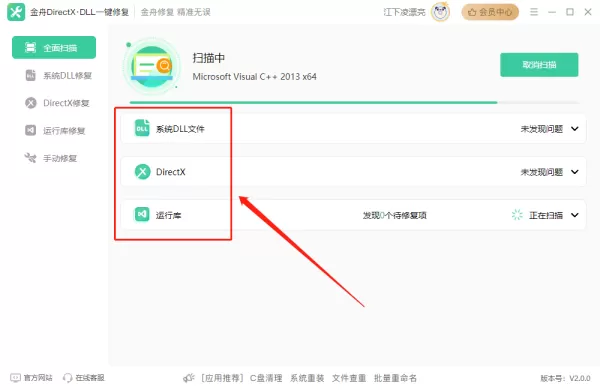This screenshot has width=600, height=390.
Task: Click the 系统DLL修复 sidebar icon
Action: (x=31, y=75)
